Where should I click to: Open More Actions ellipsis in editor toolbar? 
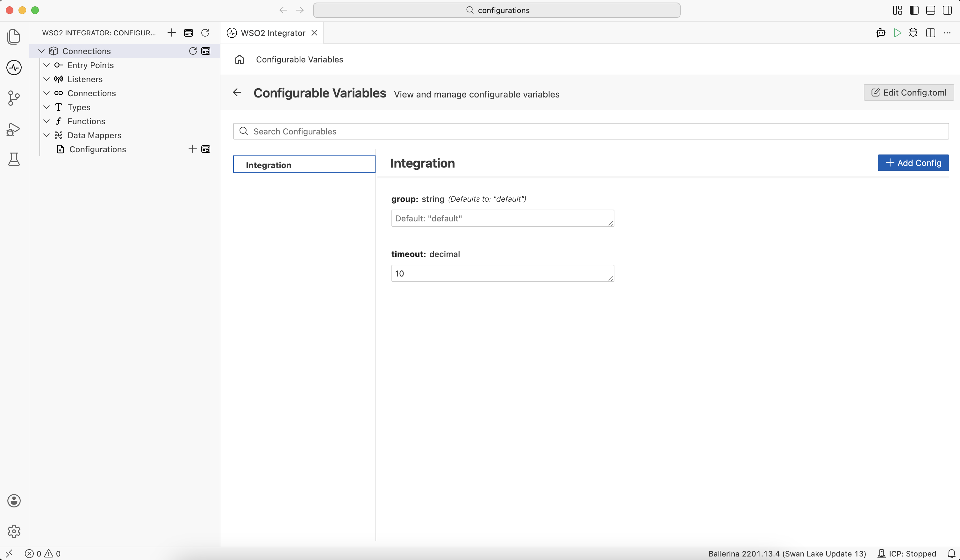pos(947,33)
